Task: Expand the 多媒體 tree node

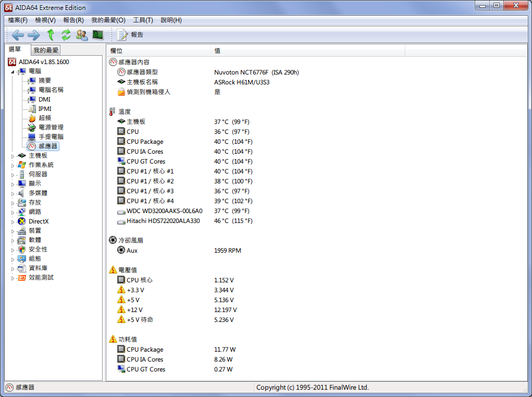Action: point(13,193)
